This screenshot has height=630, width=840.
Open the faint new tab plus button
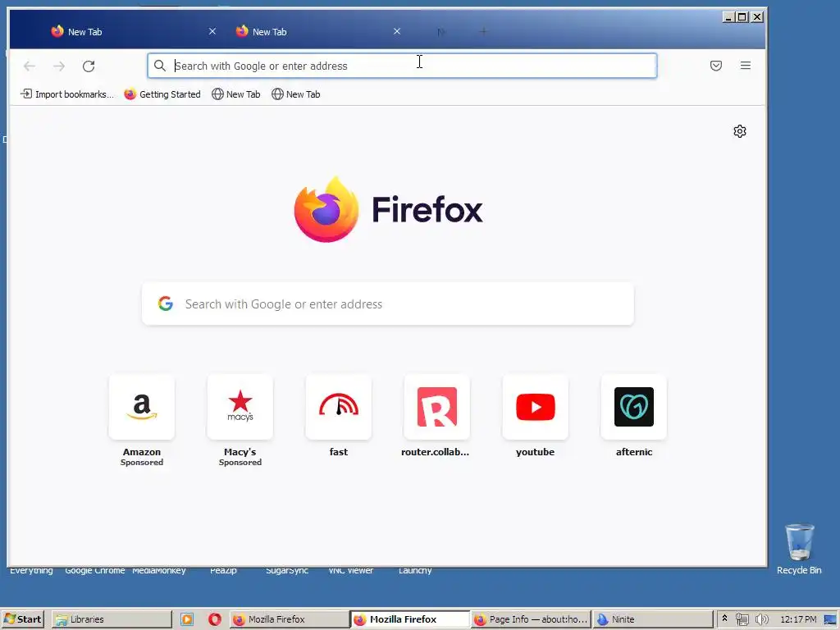click(x=483, y=32)
